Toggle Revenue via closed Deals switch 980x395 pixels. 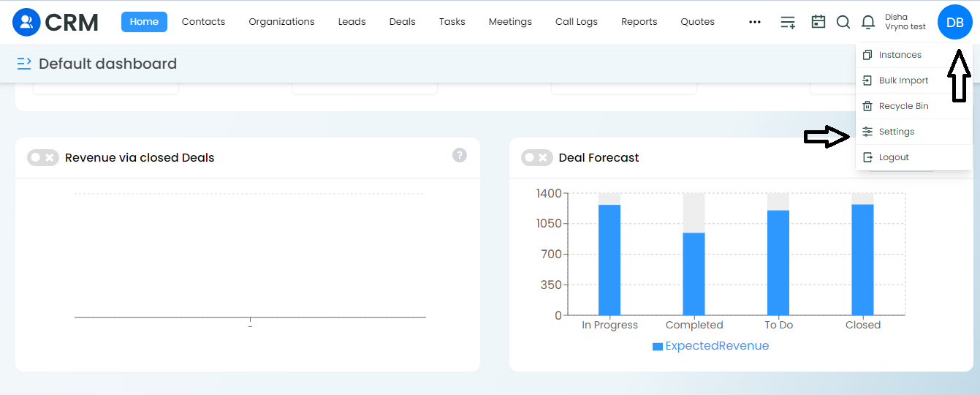coord(43,157)
